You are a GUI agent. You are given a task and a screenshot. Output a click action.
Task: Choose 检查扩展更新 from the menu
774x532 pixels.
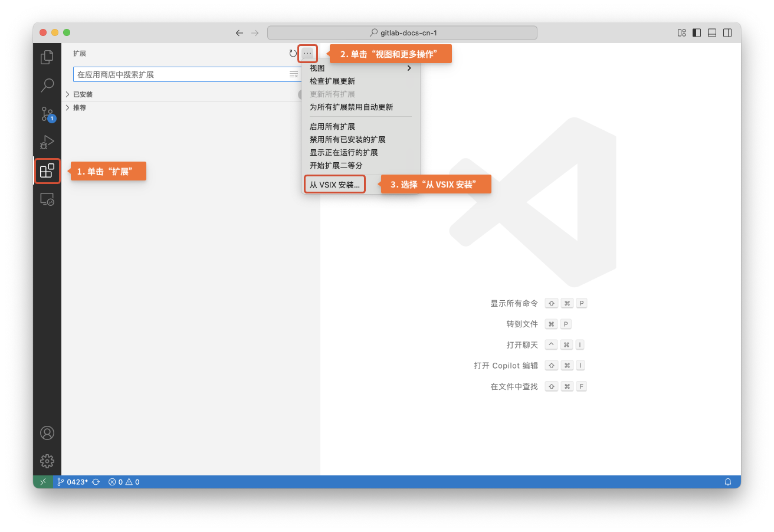point(332,81)
